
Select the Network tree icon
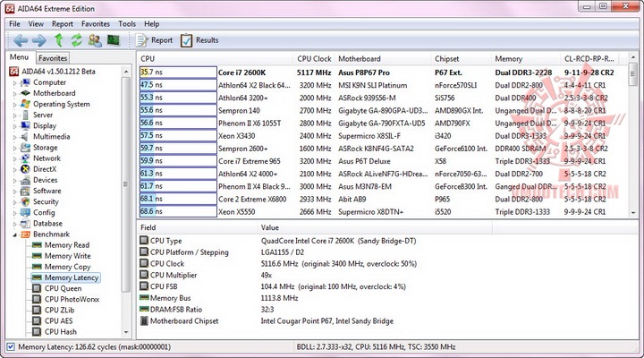(25, 158)
